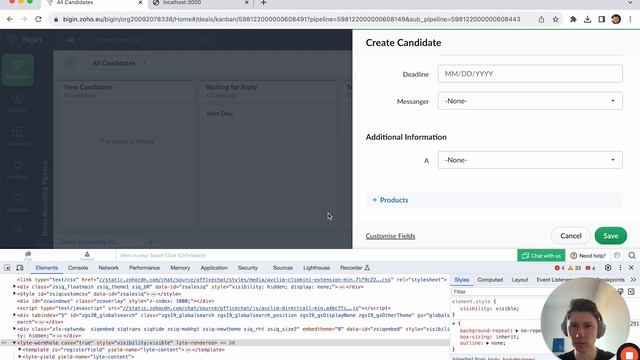This screenshot has height=360, width=640.
Task: Open the All Candidates view dropdown
Action: 119,63
